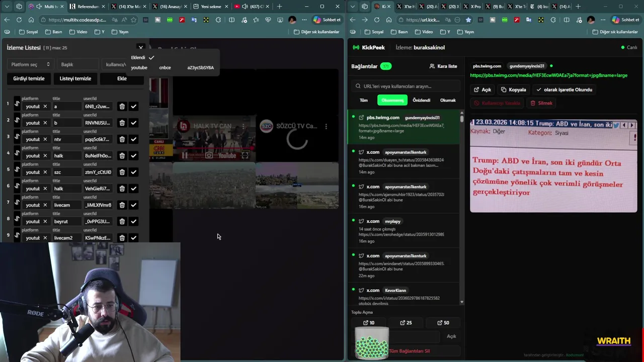Open 25 links at once
This screenshot has height=362, width=644.
coord(406,323)
